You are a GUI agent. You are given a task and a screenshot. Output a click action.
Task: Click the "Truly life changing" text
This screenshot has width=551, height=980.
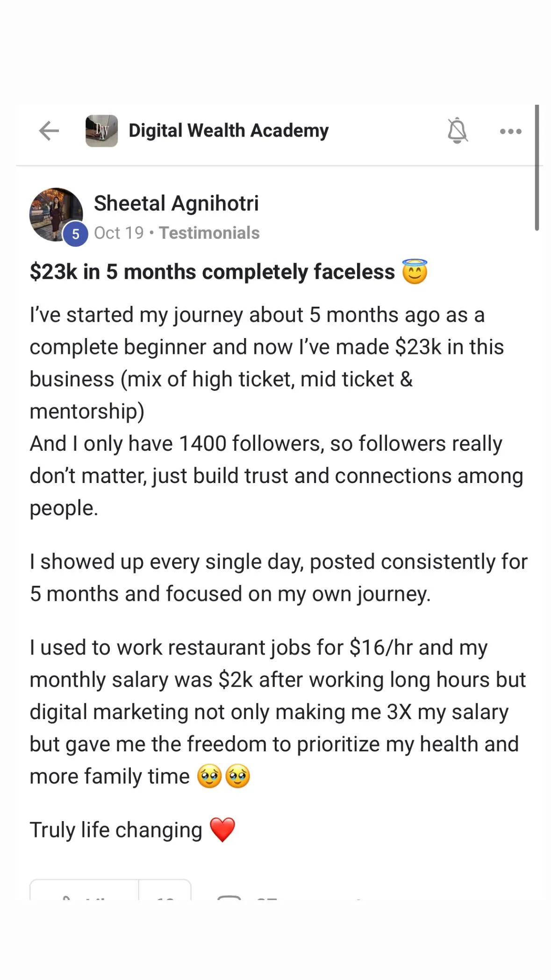(116, 830)
